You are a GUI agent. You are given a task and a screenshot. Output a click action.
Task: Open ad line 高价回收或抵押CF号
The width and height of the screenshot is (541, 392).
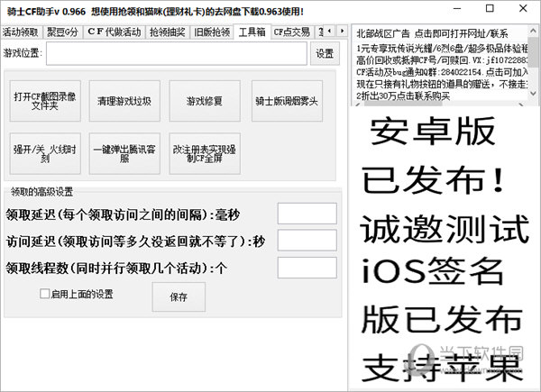[x=443, y=60]
